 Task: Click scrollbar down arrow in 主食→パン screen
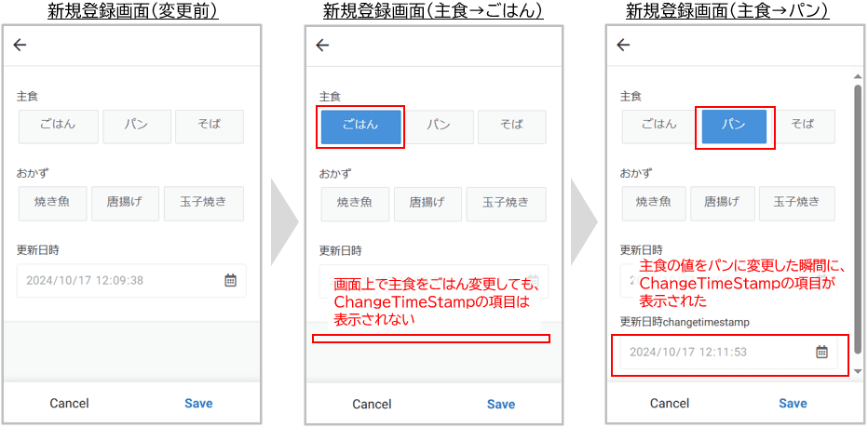tap(858, 371)
